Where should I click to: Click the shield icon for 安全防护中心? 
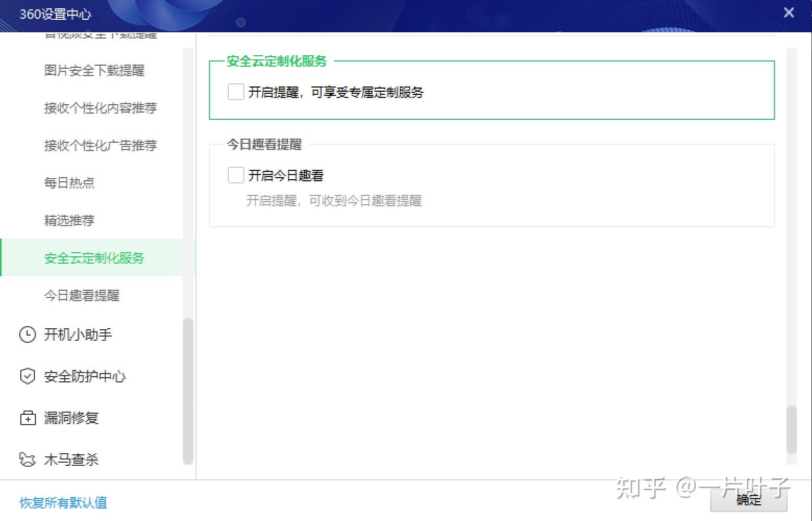coord(28,376)
